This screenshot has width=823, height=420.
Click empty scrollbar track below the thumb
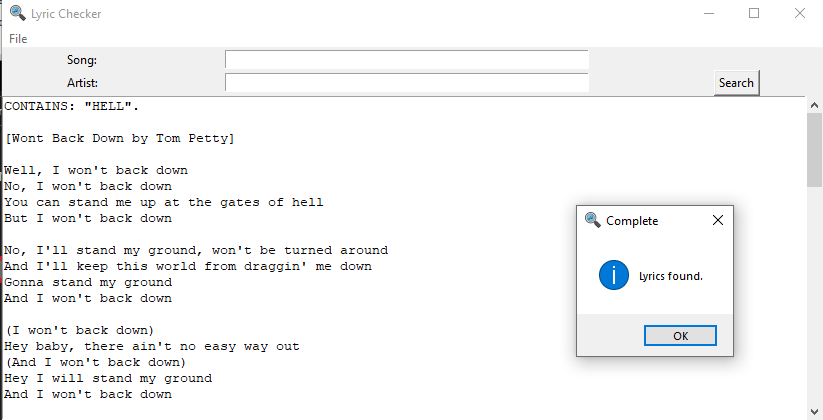click(x=815, y=294)
